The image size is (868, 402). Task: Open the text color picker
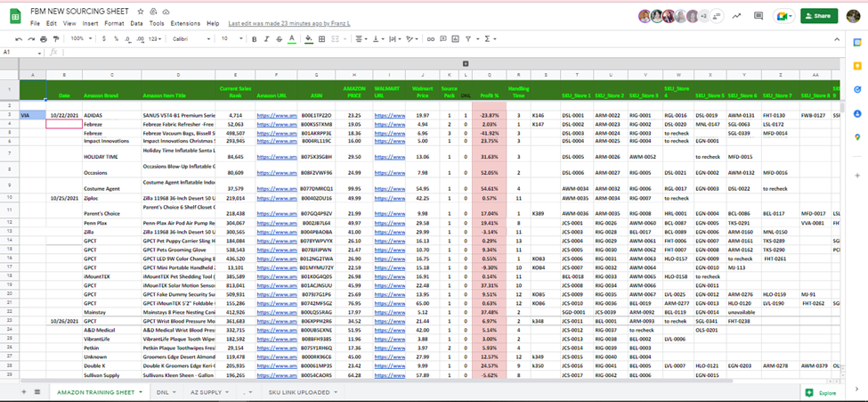(291, 39)
